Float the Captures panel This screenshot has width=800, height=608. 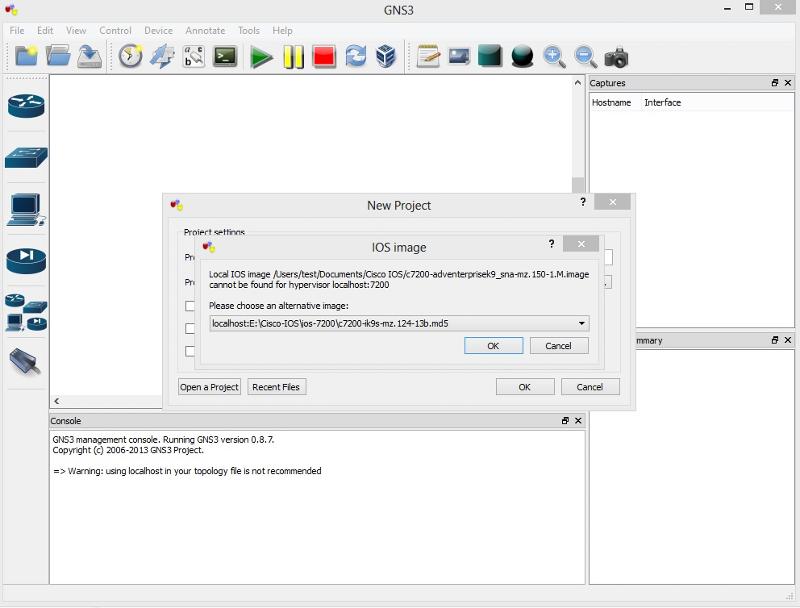coord(775,83)
